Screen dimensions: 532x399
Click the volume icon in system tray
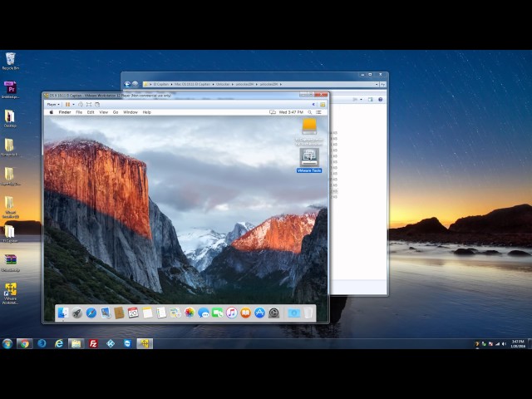click(x=504, y=343)
